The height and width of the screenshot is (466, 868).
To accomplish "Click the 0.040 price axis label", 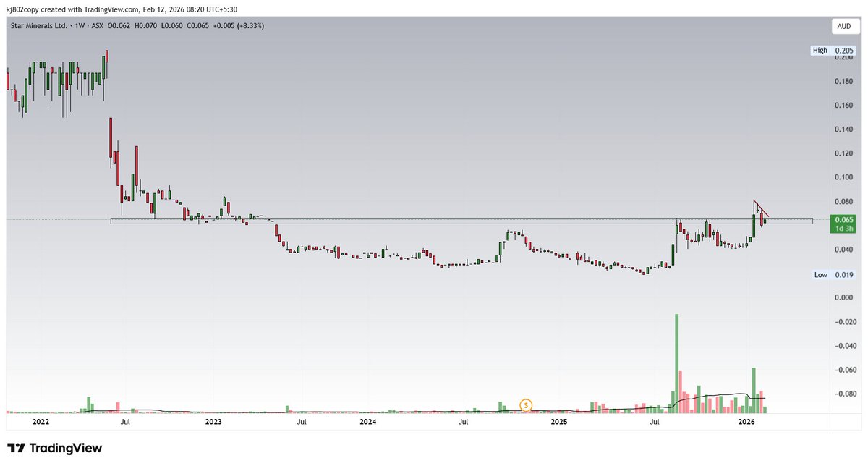I will (843, 250).
